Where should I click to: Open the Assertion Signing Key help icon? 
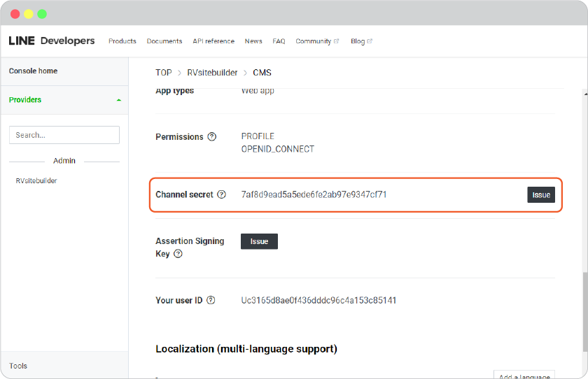click(178, 254)
